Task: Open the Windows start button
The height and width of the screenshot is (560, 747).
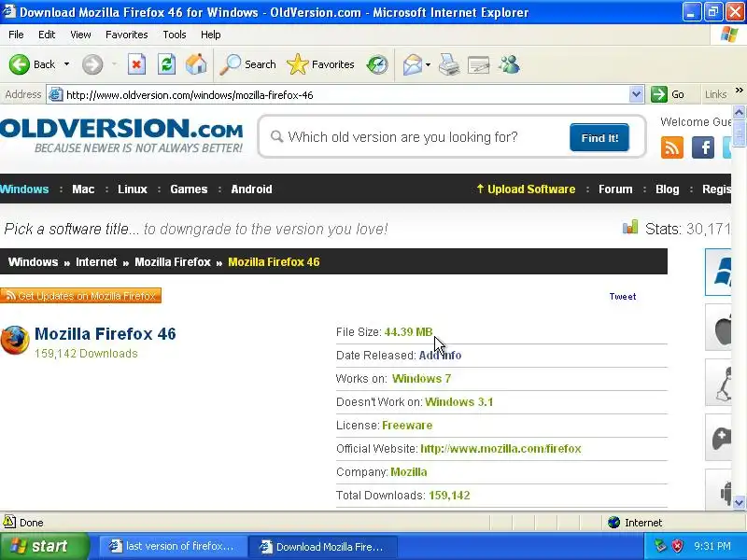Action: [44, 546]
